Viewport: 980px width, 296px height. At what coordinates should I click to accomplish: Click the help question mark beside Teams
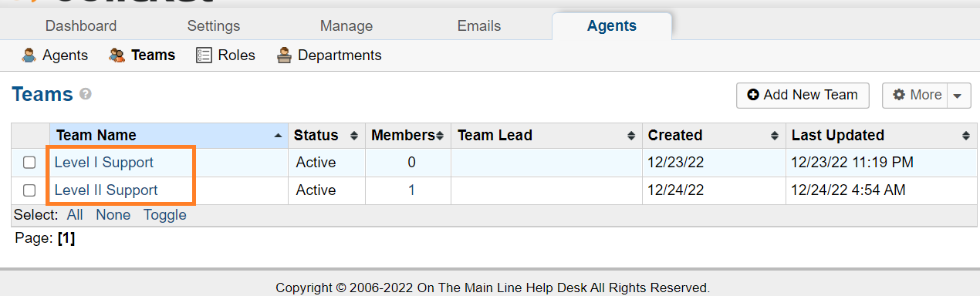pyautogui.click(x=86, y=94)
